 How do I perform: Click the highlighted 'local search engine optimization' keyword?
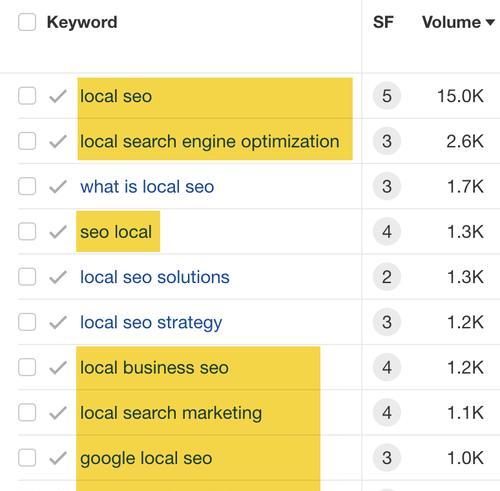[210, 142]
